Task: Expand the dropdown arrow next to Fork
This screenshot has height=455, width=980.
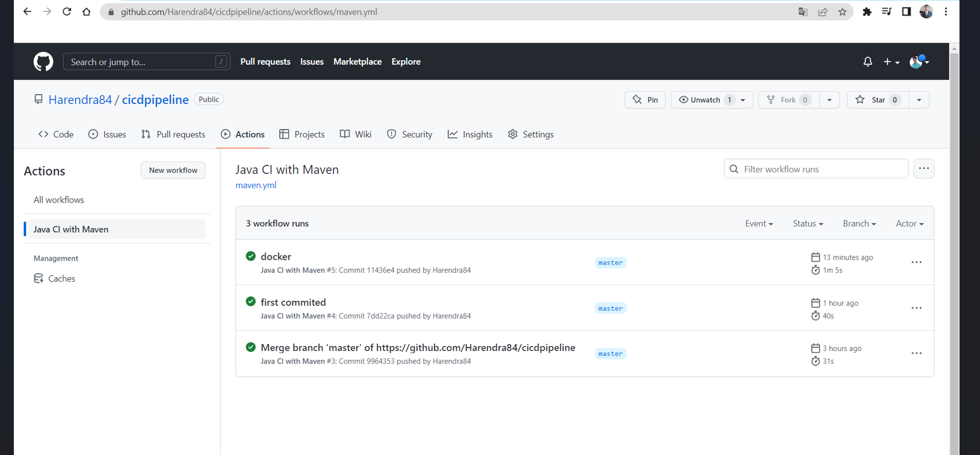Action: 829,100
